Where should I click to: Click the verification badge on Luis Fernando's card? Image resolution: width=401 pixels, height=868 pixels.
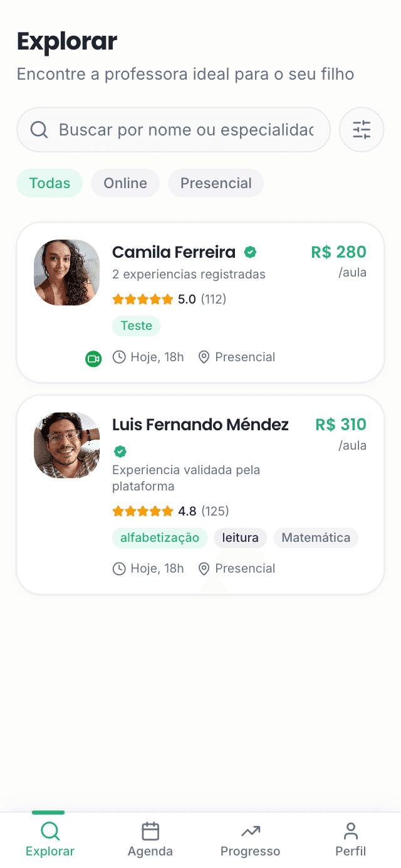click(120, 452)
